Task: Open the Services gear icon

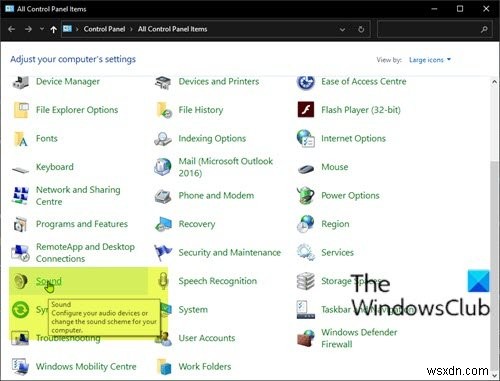Action: (x=306, y=252)
